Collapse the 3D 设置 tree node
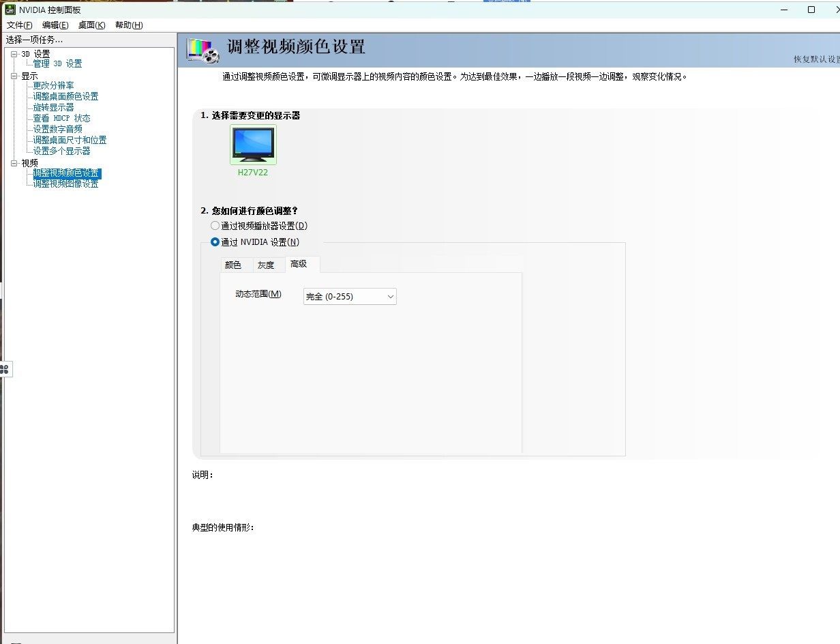This screenshot has height=644, width=840. [14, 54]
